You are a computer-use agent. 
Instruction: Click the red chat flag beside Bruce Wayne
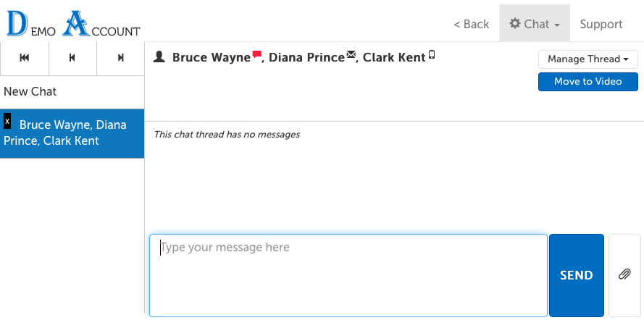click(256, 54)
